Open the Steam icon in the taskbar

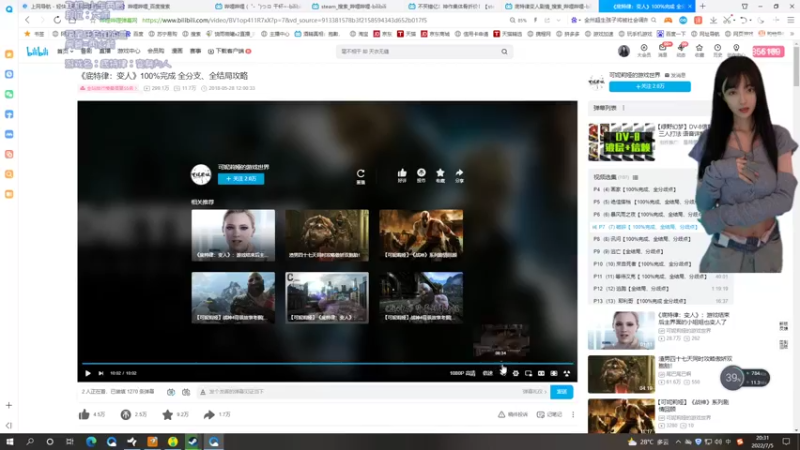point(193,442)
